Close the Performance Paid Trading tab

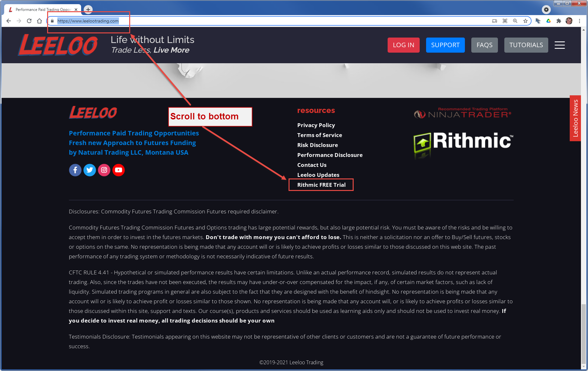pyautogui.click(x=76, y=10)
